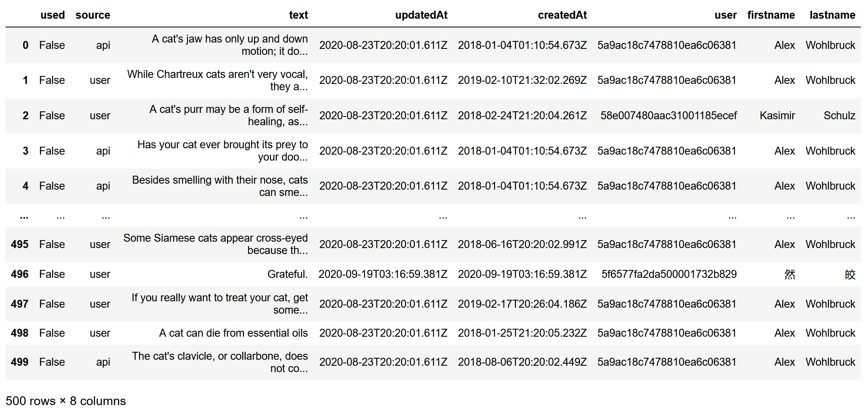
Task: Click the 'While Chartreux cats' text cell
Action: pos(218,80)
